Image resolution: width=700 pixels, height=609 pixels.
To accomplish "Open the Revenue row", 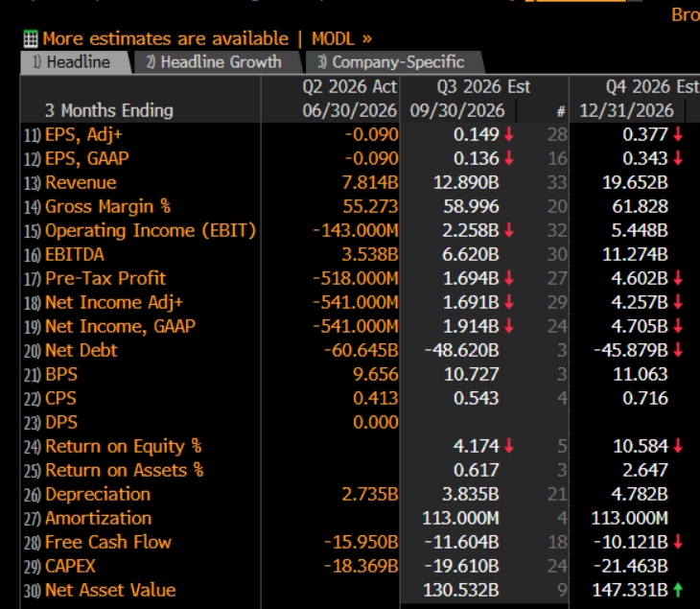I will [81, 182].
